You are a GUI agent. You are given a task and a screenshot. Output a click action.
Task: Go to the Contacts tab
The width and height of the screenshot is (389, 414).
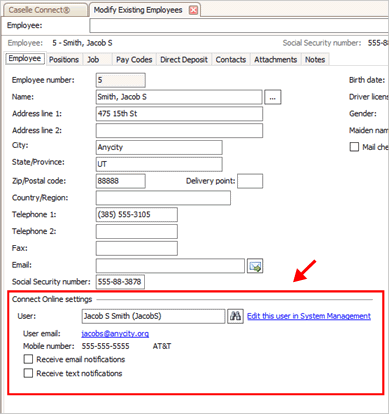coord(231,60)
